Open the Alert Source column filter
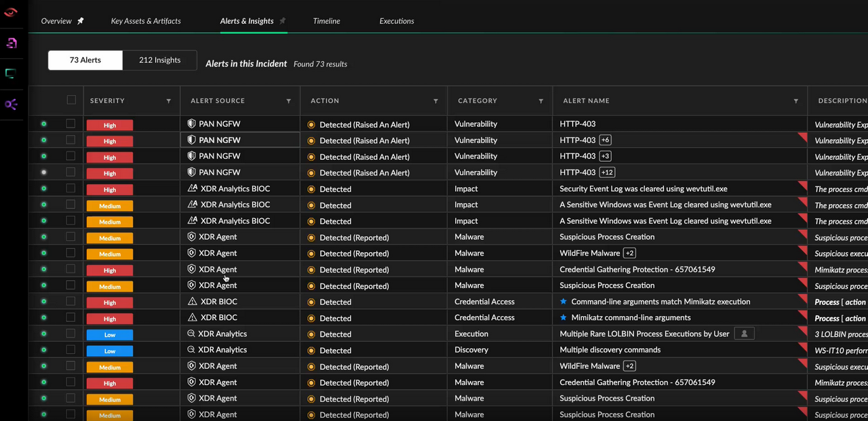Screen dimensions: 868x421 click(289, 101)
